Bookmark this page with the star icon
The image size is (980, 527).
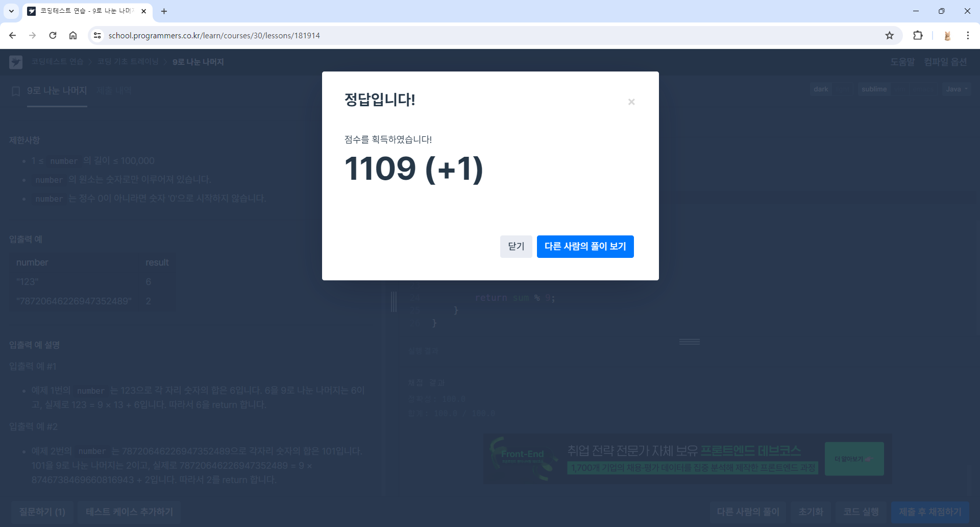click(x=890, y=35)
